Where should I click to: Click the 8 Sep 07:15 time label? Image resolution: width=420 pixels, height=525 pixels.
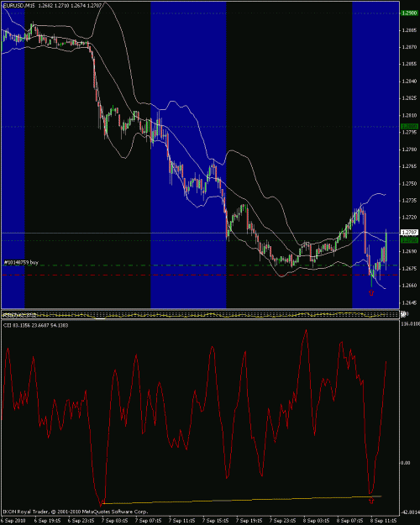(x=349, y=521)
